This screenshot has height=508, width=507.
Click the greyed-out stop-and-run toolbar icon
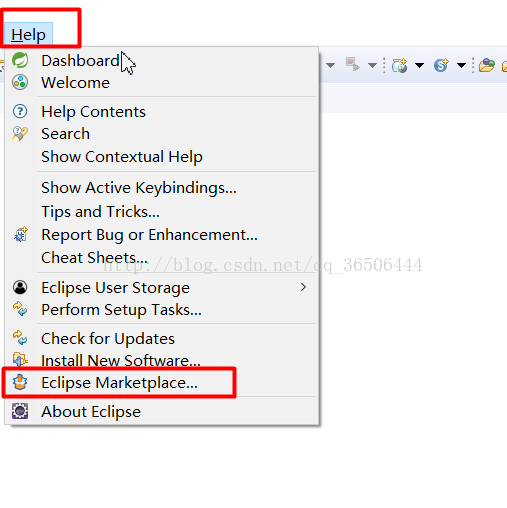(x=353, y=64)
